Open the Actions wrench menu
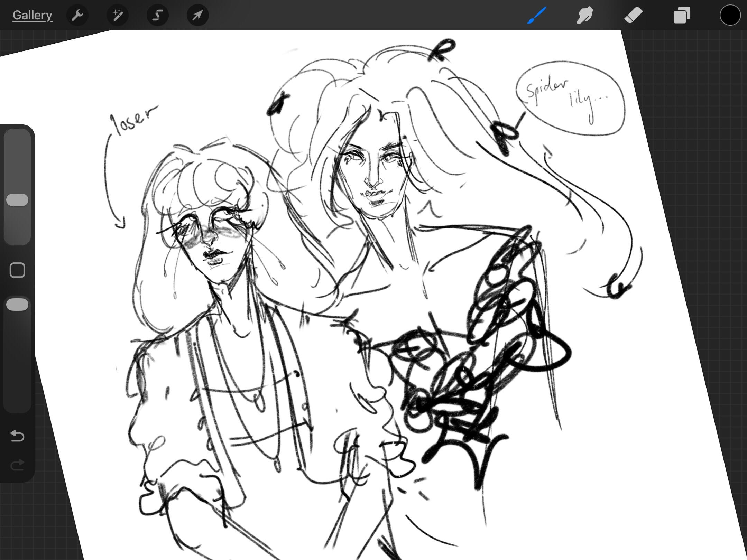This screenshot has width=747, height=560. tap(77, 15)
